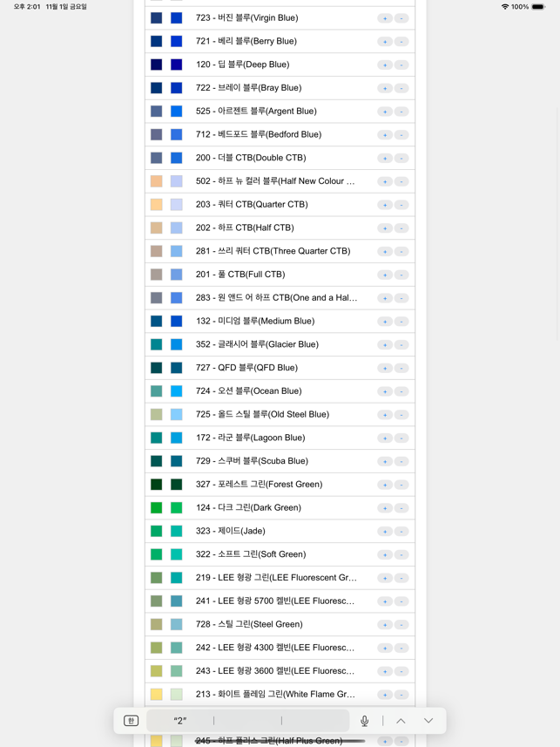This screenshot has height=747, width=560.
Task: Tap the microphone dictation icon
Action: (x=364, y=721)
